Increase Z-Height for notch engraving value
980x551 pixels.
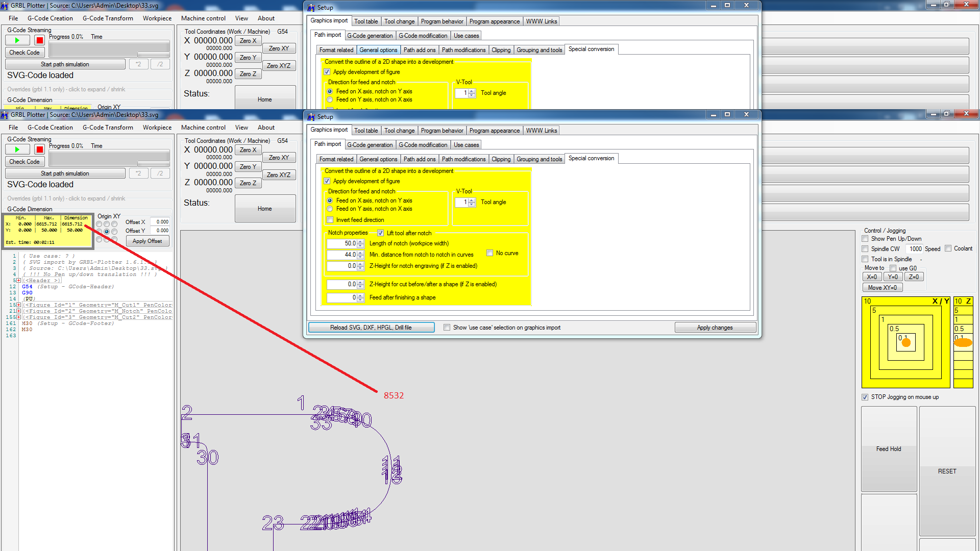click(360, 264)
